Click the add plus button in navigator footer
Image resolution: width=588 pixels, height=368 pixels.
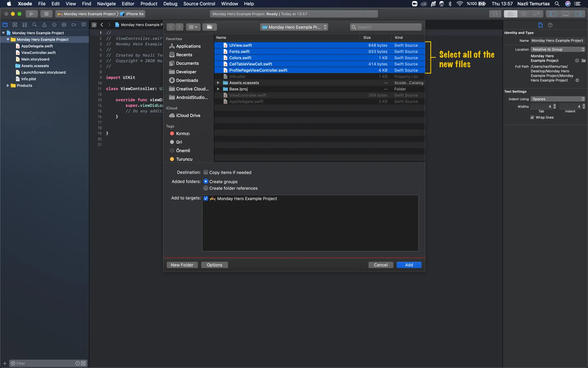click(5, 363)
